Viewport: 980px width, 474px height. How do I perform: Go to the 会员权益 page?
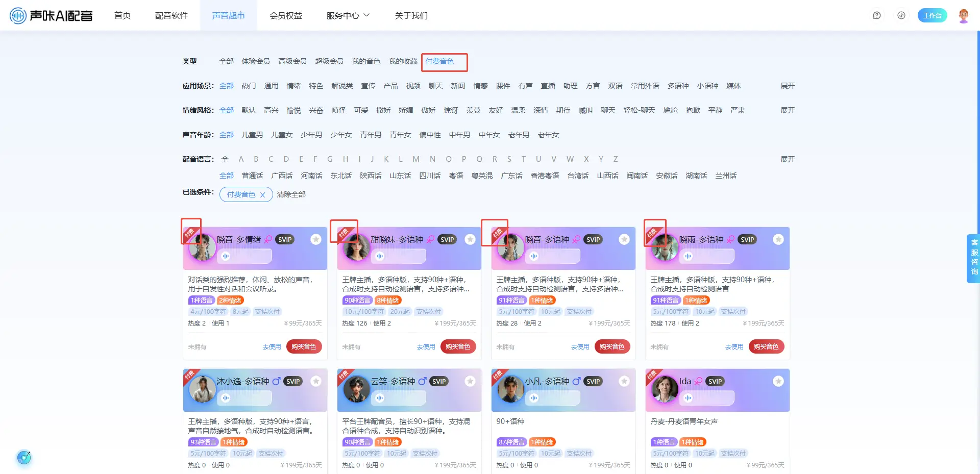(x=286, y=16)
